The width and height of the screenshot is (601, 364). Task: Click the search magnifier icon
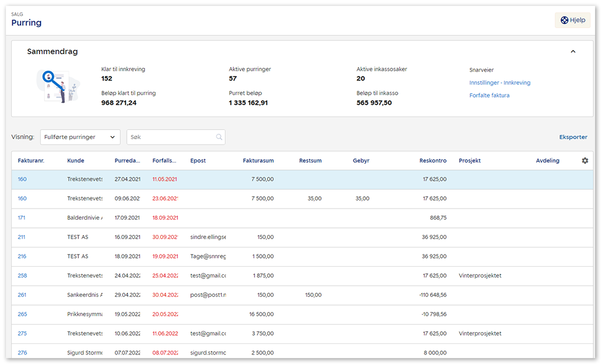tap(219, 137)
